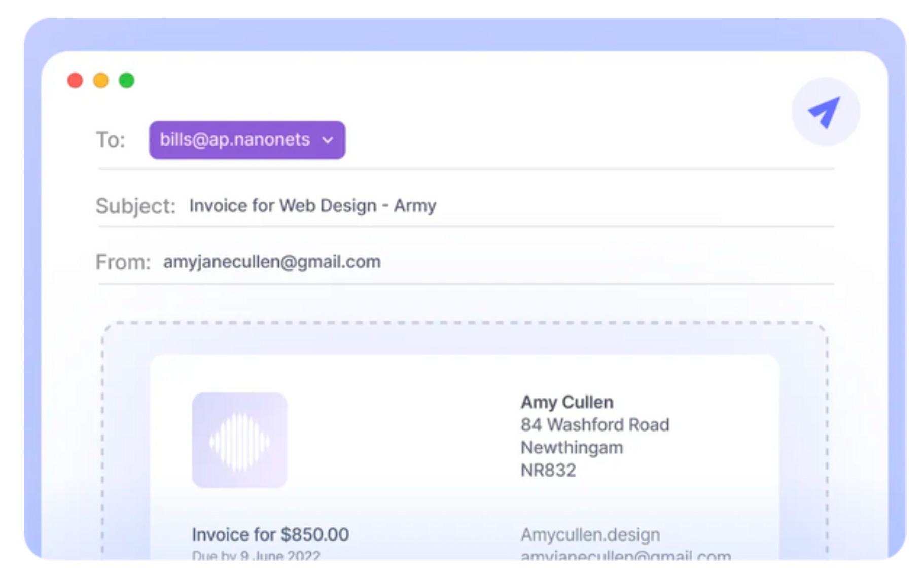Screen dimensions: 924x575
Task: Select the 'Newthingam' city text
Action: (572, 447)
